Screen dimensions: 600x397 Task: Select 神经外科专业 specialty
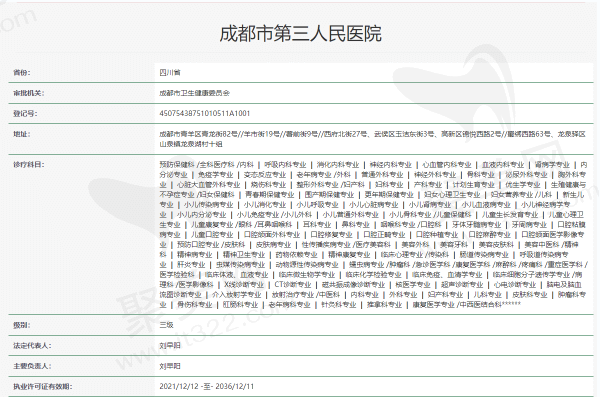pos(435,175)
